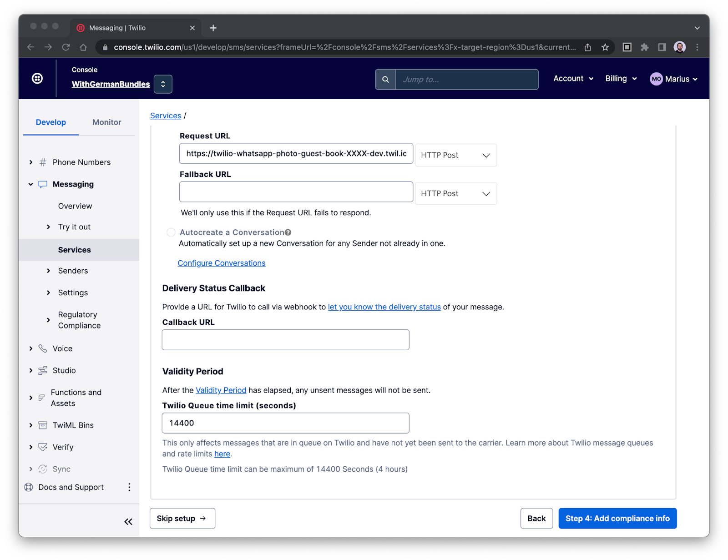This screenshot has height=560, width=728.
Task: Share this page from the address bar
Action: pos(588,47)
